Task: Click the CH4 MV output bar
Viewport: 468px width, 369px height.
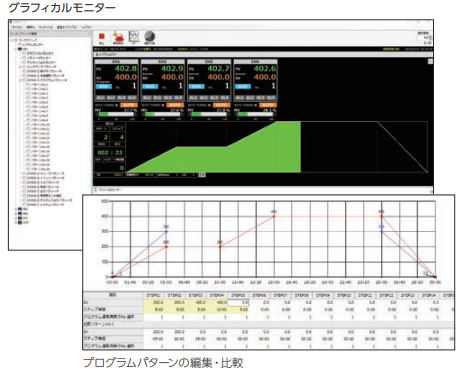Action: click(x=255, y=114)
